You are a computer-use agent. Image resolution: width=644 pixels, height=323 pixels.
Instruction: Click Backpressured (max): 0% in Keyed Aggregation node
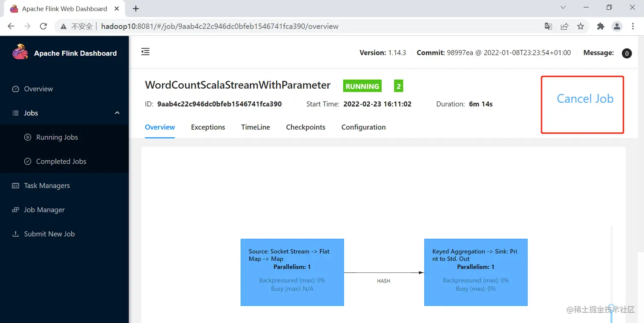[x=476, y=280]
